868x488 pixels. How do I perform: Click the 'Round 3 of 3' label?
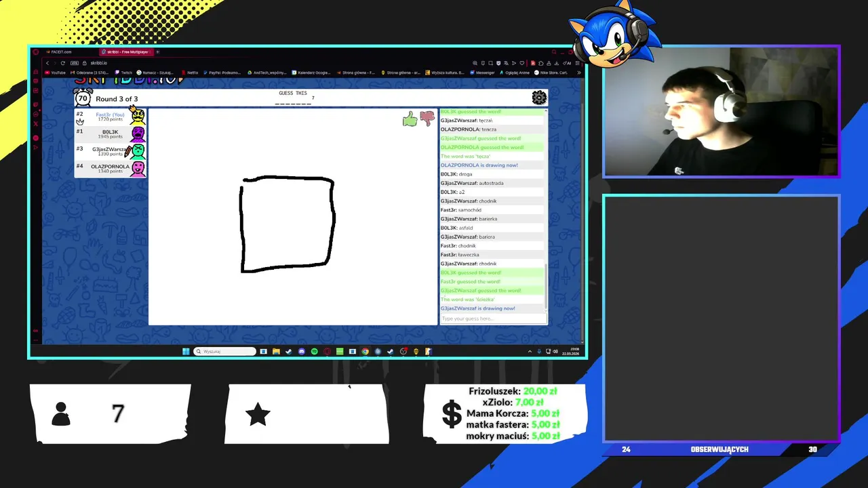click(x=117, y=99)
